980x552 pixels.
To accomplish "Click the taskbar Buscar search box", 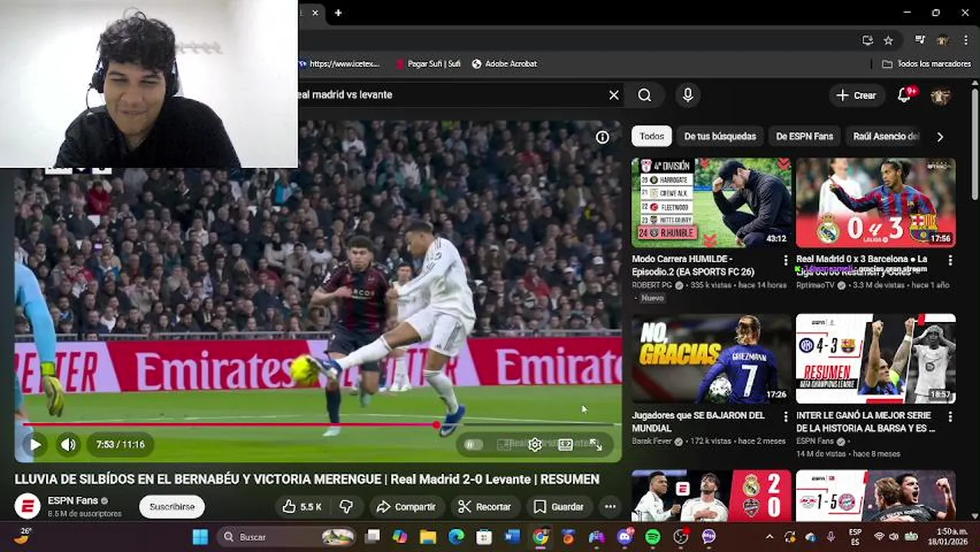I will pyautogui.click(x=288, y=537).
